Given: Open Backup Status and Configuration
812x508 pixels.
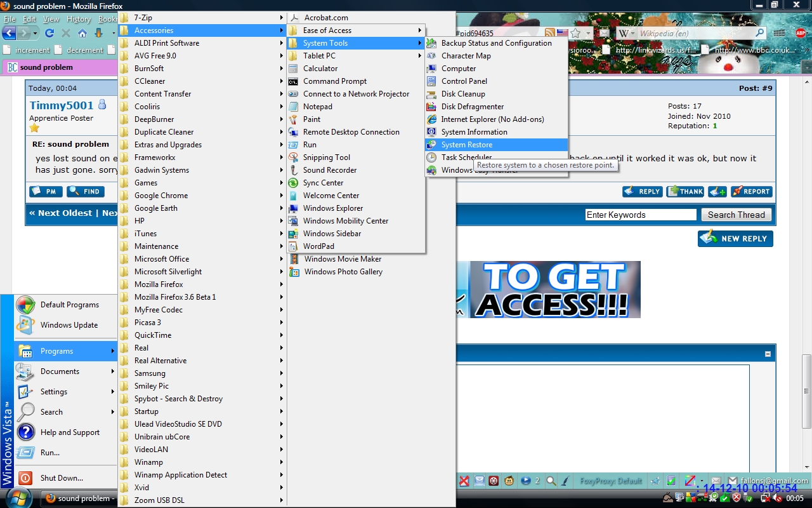Looking at the screenshot, I should coord(496,43).
